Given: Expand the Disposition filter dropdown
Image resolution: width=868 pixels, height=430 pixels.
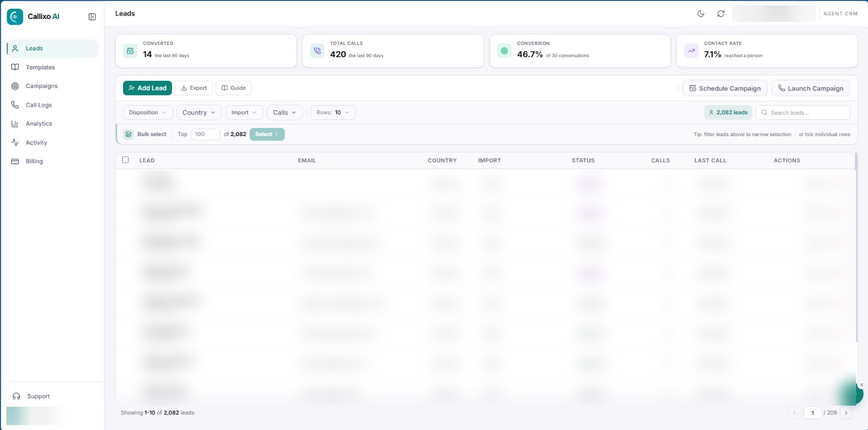Looking at the screenshot, I should [x=148, y=112].
